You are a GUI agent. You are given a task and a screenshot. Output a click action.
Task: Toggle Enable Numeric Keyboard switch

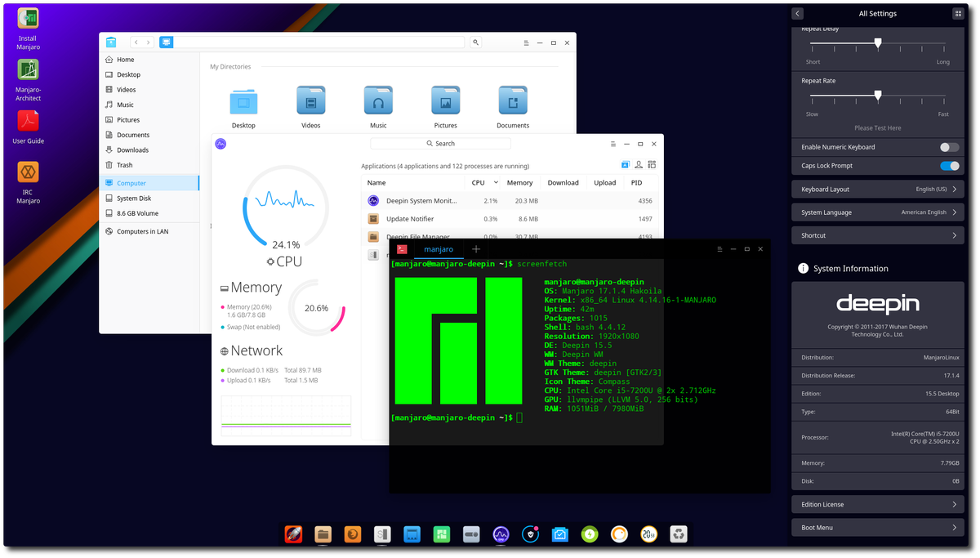pos(949,147)
